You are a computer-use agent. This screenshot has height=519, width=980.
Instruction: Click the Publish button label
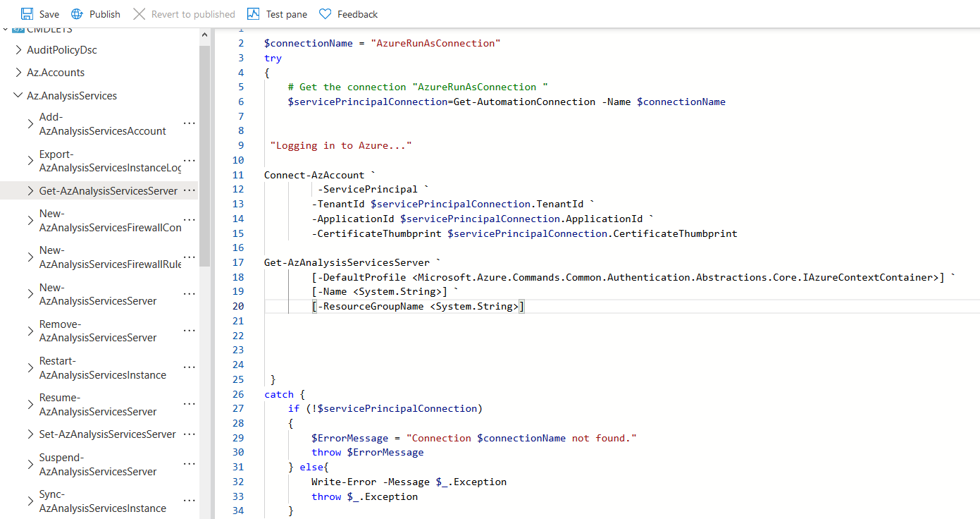tap(105, 14)
